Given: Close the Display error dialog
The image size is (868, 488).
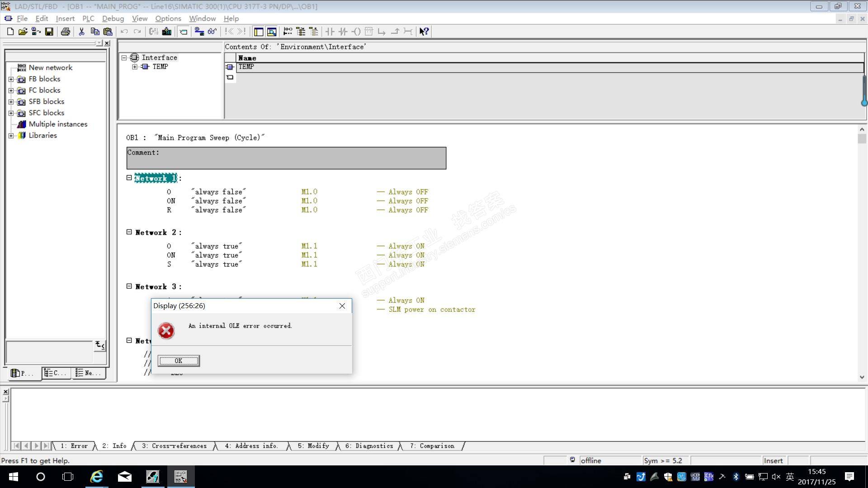Looking at the screenshot, I should [x=342, y=306].
